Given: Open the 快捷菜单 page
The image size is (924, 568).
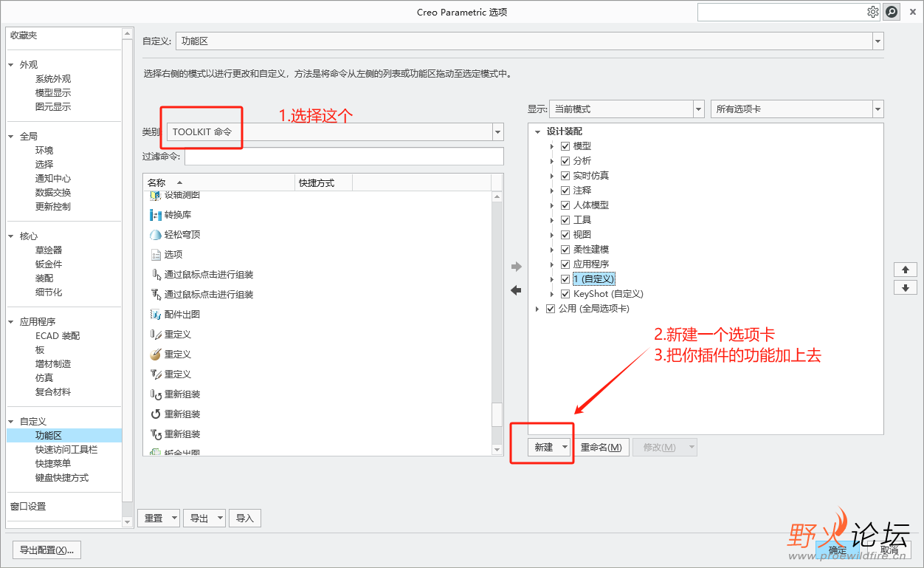Looking at the screenshot, I should [53, 464].
